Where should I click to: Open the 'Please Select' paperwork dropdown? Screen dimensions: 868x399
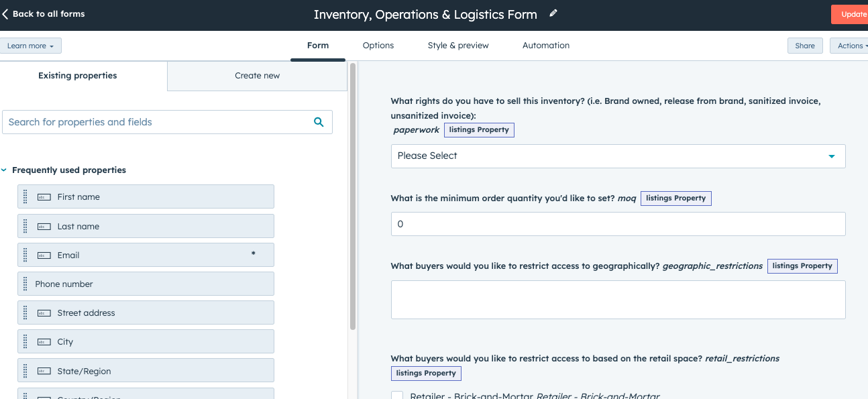point(617,156)
